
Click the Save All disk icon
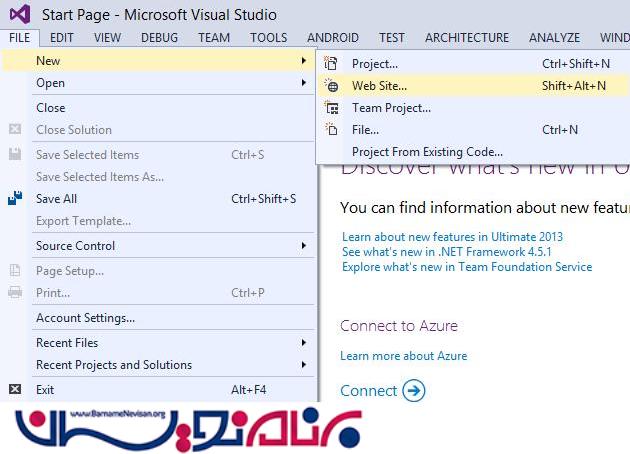[x=15, y=199]
